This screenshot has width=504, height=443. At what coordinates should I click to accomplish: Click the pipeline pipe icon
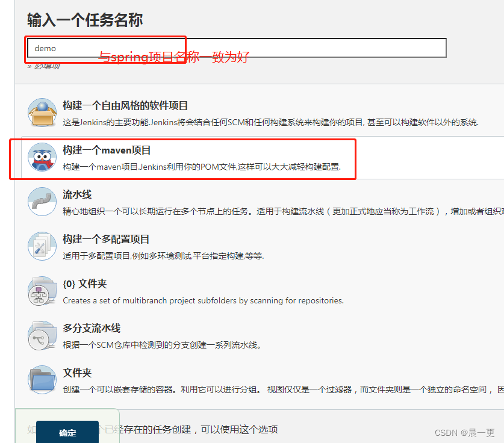pyautogui.click(x=42, y=202)
